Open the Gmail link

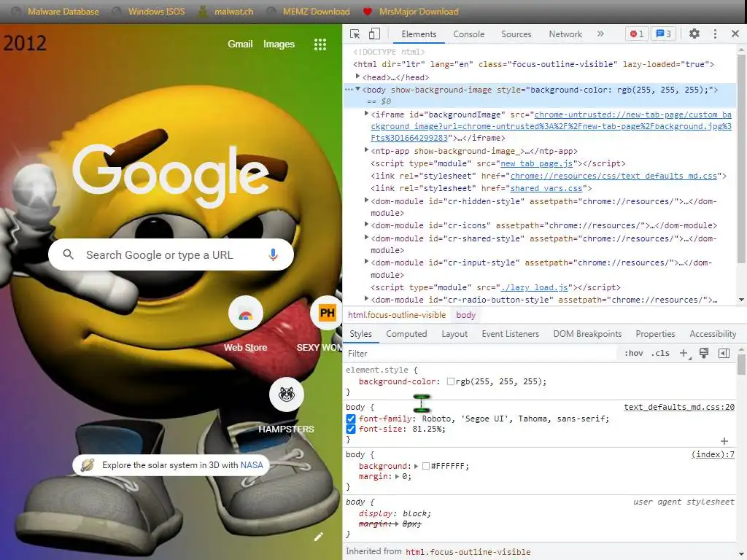(240, 44)
